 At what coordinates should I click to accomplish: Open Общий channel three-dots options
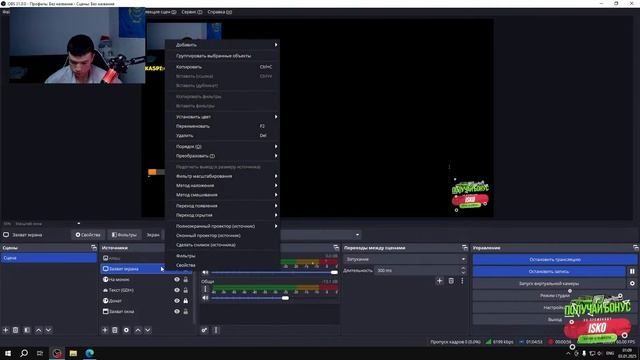205,289
